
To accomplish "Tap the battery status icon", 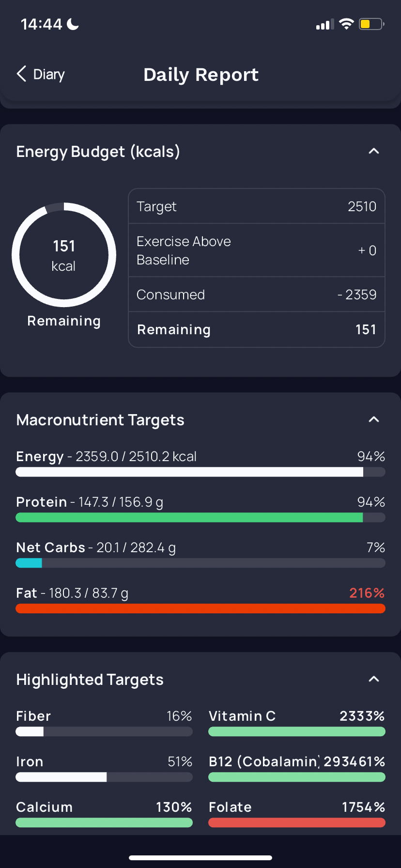I will pos(371,24).
